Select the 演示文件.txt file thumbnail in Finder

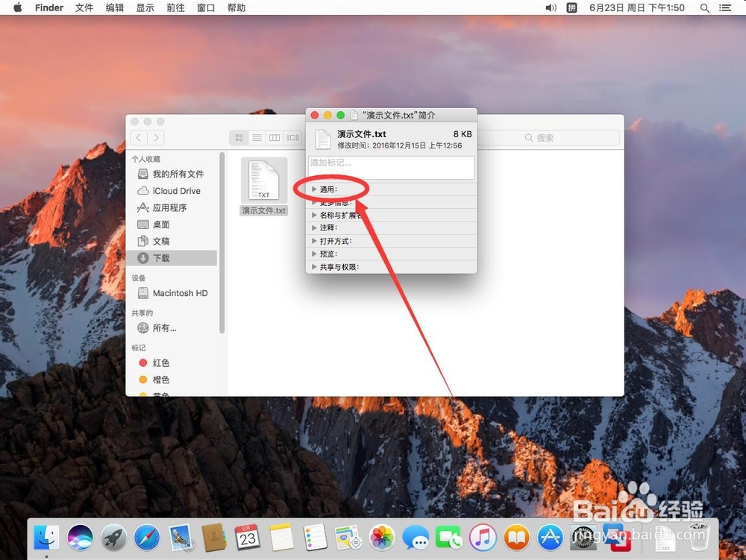coord(264,180)
